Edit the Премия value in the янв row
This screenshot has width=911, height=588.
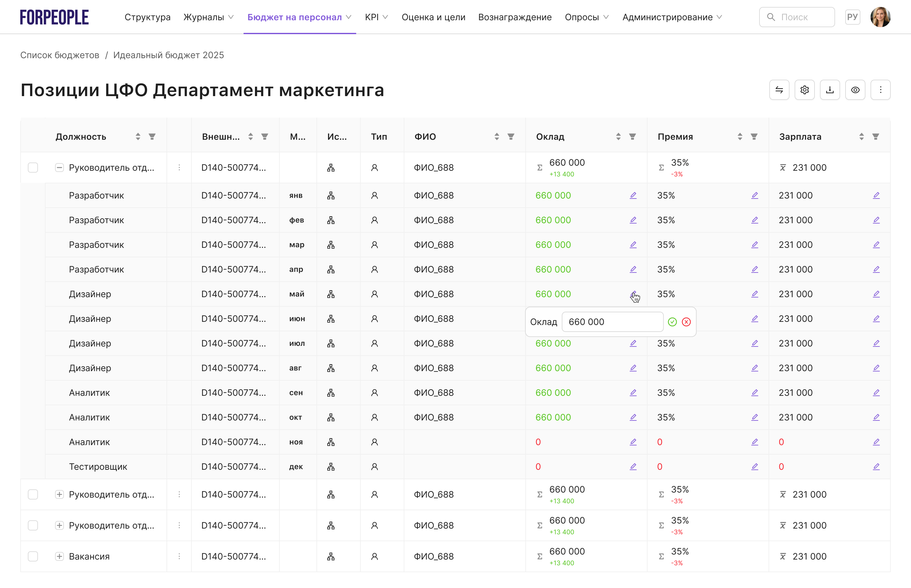pos(754,195)
